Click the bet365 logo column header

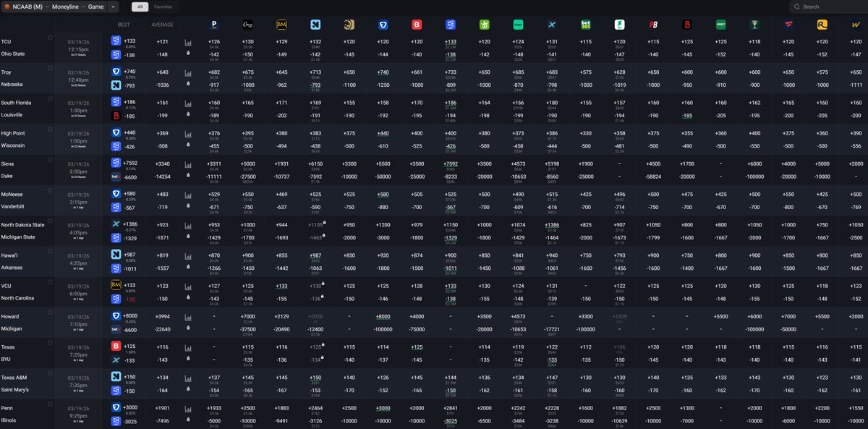586,25
